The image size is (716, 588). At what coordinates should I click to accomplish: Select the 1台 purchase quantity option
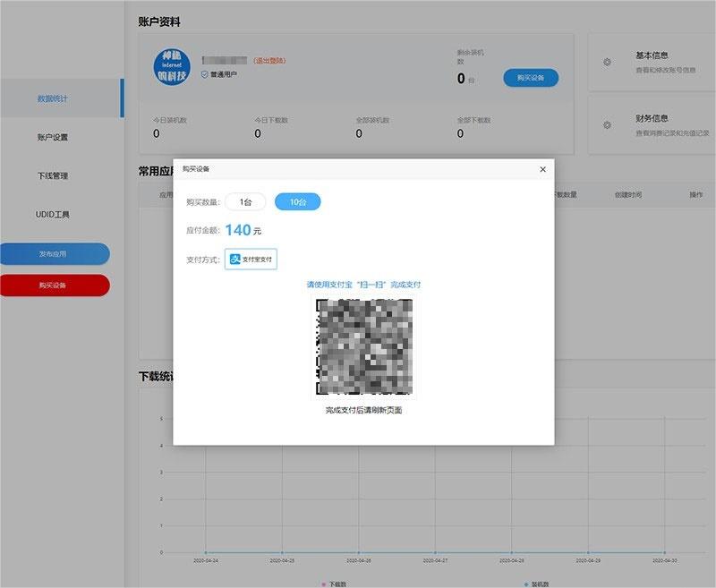pyautogui.click(x=245, y=202)
